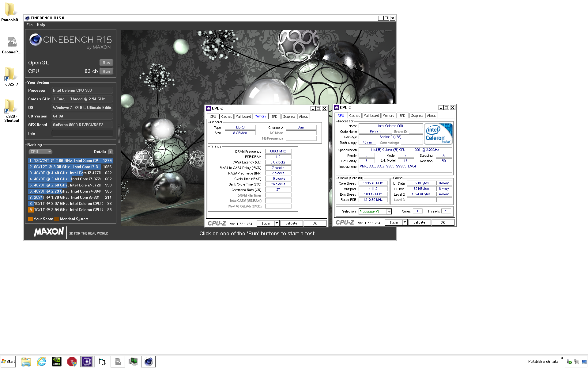Switch to Caches tab in right CPU-Z window
The height and width of the screenshot is (368, 588).
click(355, 116)
